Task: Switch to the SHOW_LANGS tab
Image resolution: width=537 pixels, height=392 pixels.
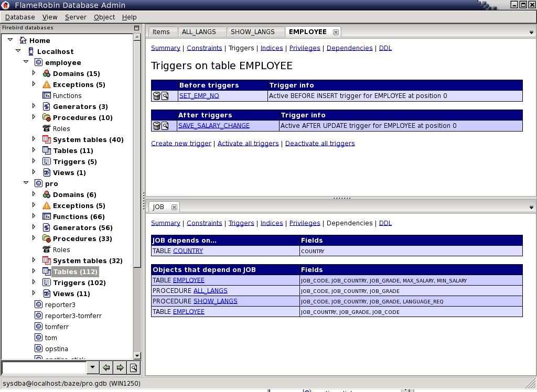Action: [x=253, y=32]
